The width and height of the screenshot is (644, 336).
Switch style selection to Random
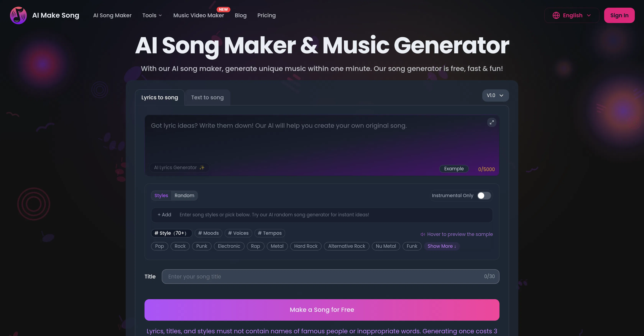(x=184, y=195)
